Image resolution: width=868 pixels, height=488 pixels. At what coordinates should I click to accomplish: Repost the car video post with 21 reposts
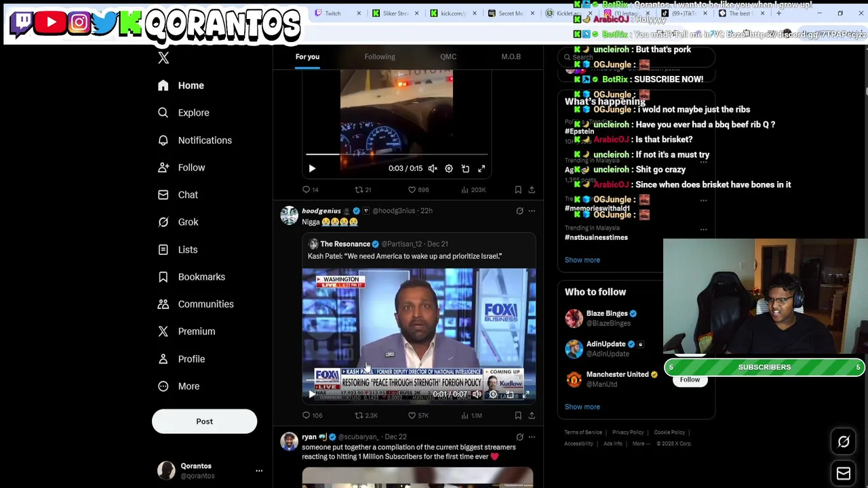click(363, 190)
